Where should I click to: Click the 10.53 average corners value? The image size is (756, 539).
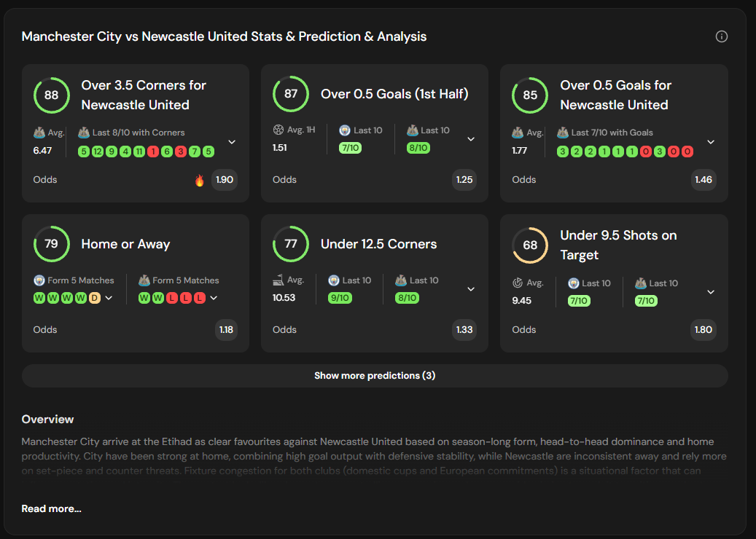click(x=284, y=298)
